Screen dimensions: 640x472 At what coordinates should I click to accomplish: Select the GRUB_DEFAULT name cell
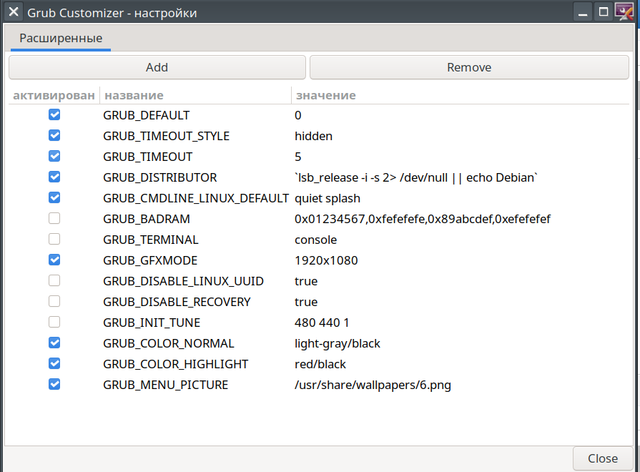click(146, 116)
